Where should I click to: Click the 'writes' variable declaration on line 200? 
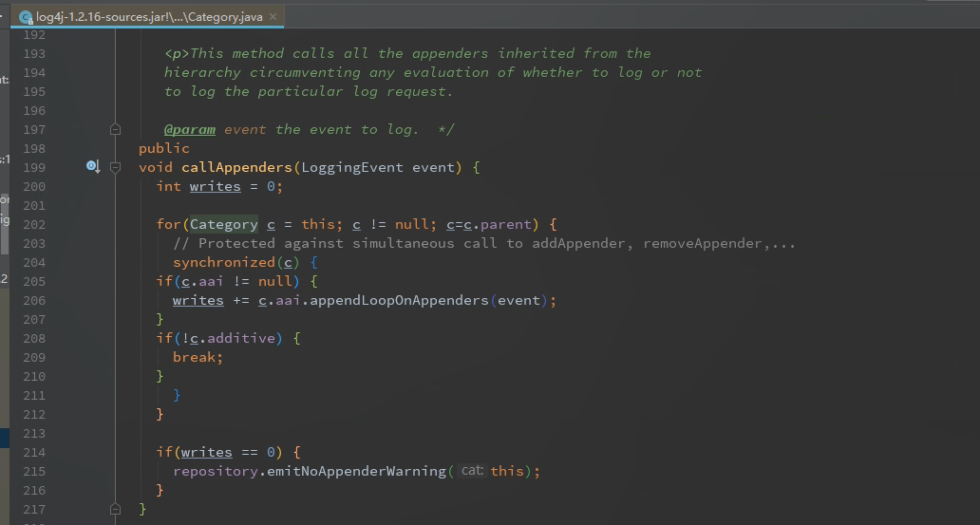pyautogui.click(x=215, y=186)
